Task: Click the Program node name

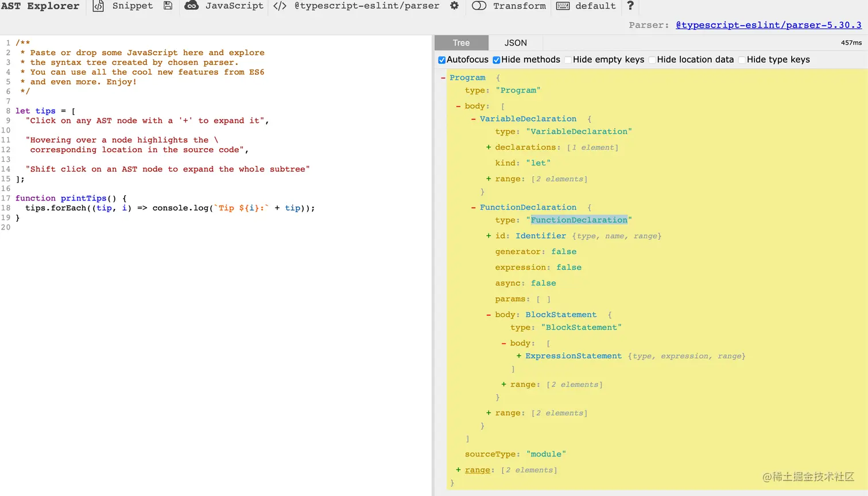Action: click(x=467, y=77)
